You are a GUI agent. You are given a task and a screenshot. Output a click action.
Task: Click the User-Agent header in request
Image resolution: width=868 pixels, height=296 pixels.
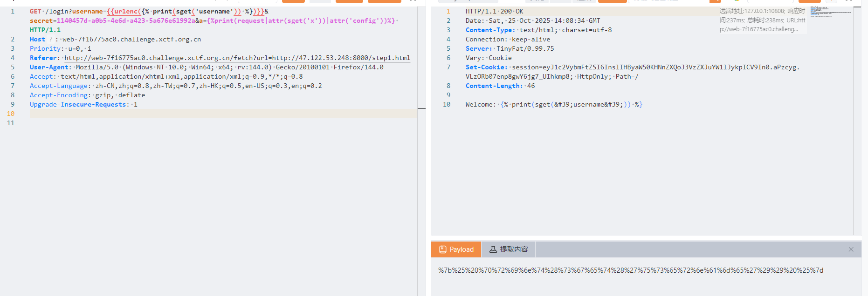pyautogui.click(x=50, y=67)
